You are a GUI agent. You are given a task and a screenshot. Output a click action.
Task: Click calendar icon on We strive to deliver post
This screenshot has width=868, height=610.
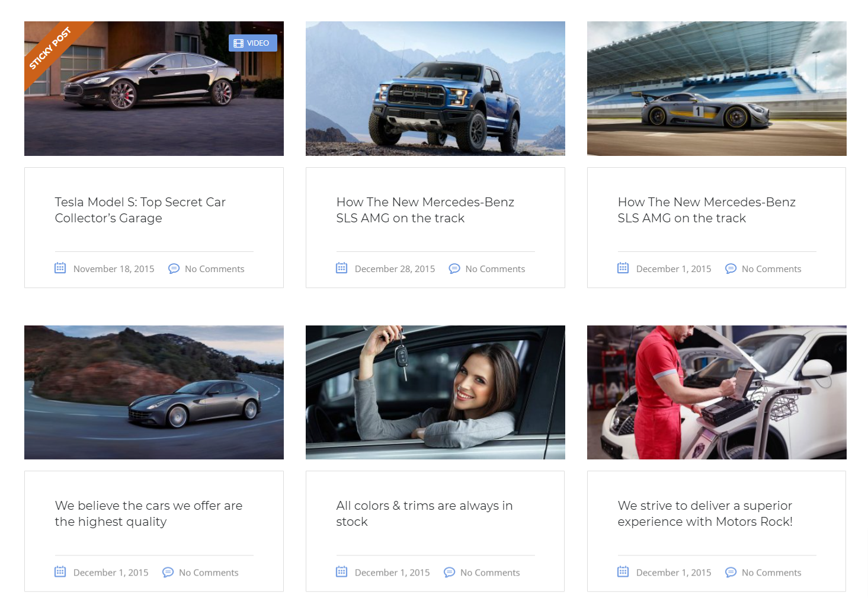[x=623, y=571]
